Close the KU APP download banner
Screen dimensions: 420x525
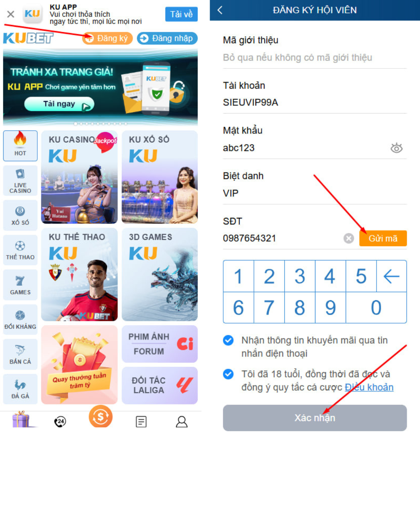tap(10, 14)
